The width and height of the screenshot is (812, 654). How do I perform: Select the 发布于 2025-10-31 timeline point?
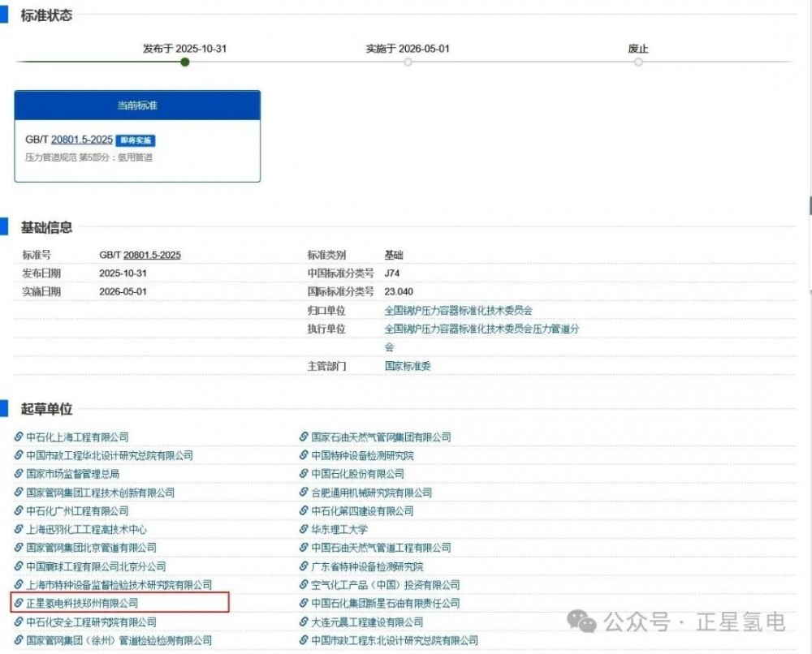click(185, 62)
